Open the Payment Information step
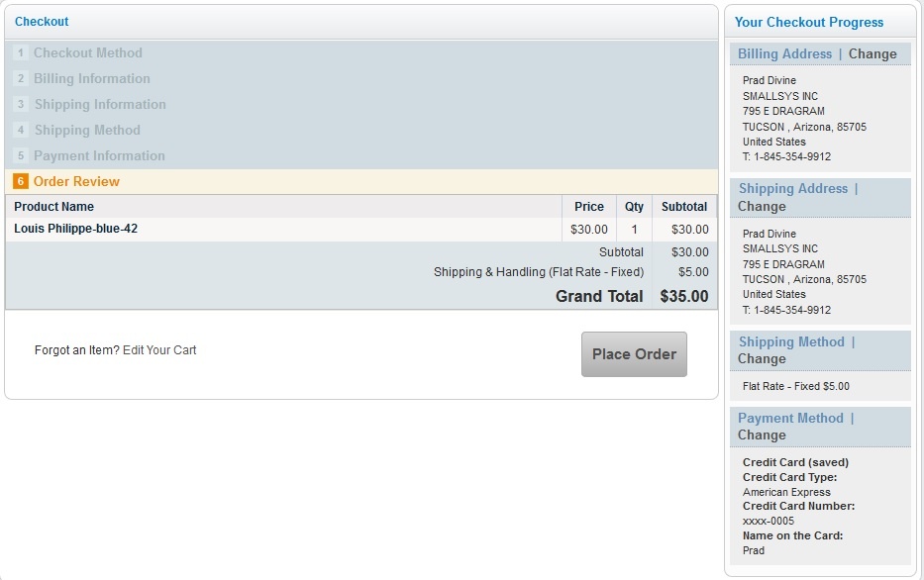The image size is (924, 580). point(99,156)
